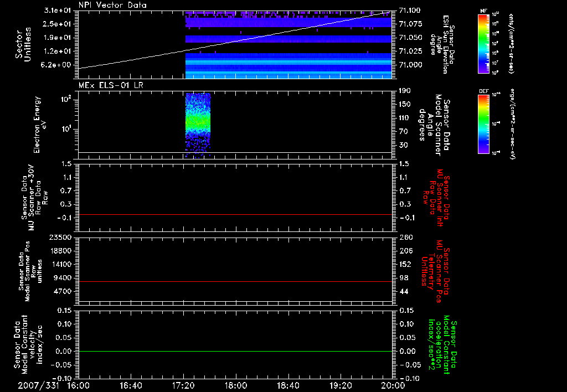567x392 pixels.
Task: Click the '260' telemetry tick label
Action: point(406,238)
